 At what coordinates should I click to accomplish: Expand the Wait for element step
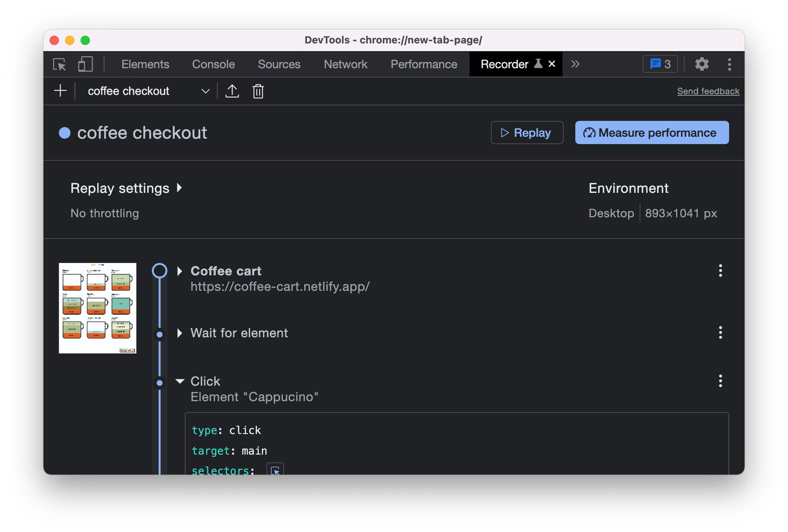(180, 333)
